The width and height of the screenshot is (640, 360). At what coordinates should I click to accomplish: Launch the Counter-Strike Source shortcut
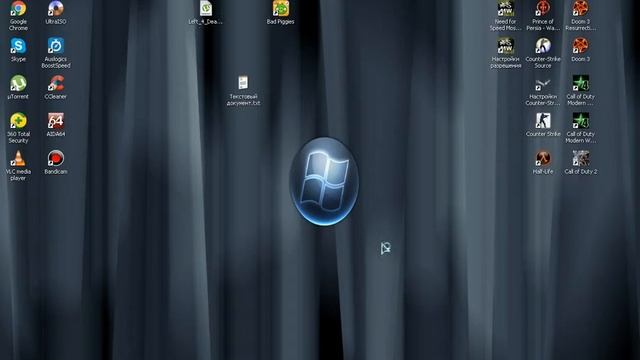[543, 46]
